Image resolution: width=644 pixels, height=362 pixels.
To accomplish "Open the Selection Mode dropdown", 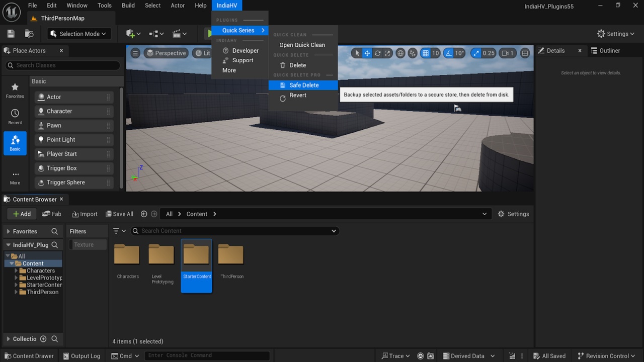I will point(79,34).
